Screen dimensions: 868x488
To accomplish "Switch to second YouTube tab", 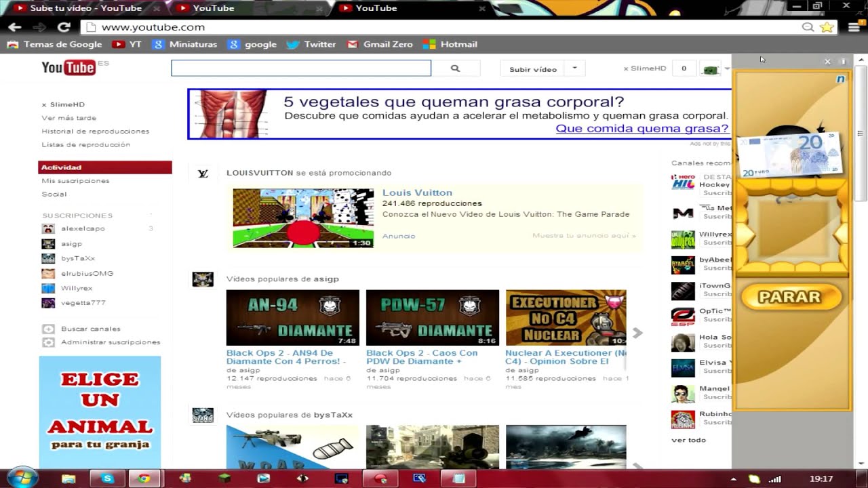I will coord(248,8).
